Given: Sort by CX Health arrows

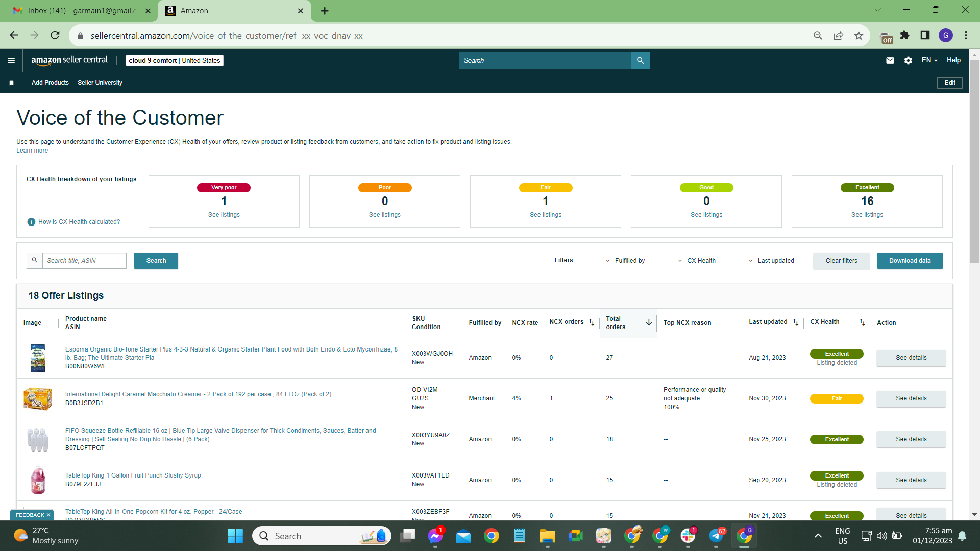Looking at the screenshot, I should pos(862,322).
